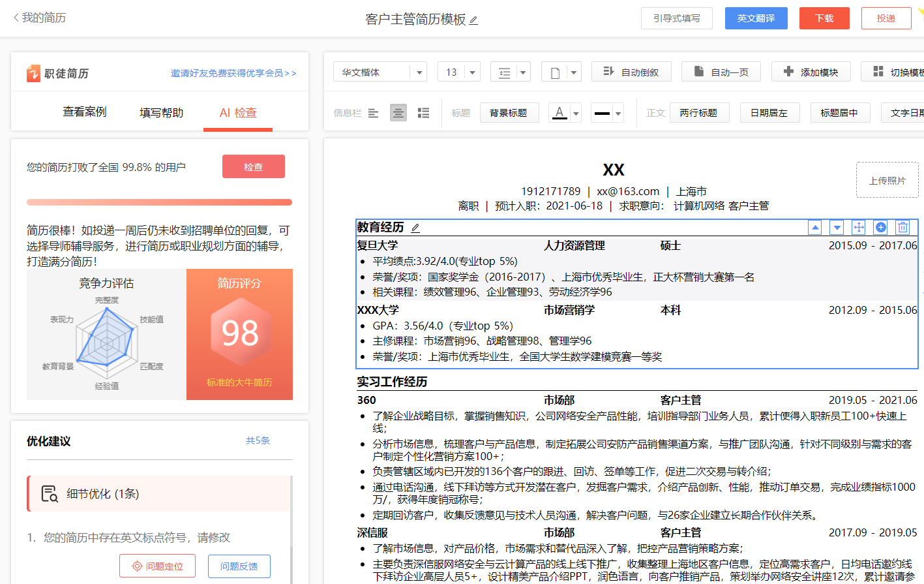The height and width of the screenshot is (584, 924).
Task: Click the XXX大学 school name
Action: 378,310
